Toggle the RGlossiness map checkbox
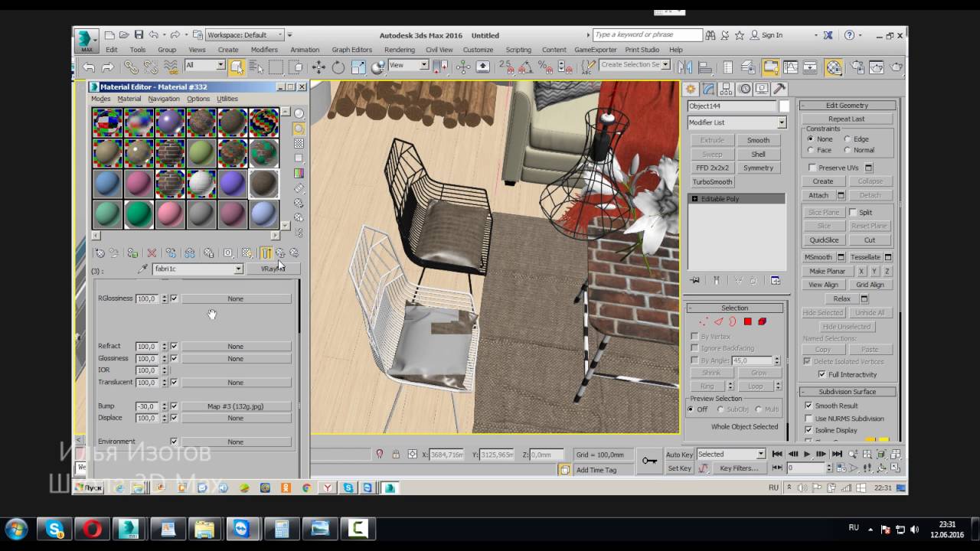Image resolution: width=980 pixels, height=551 pixels. pos(174,298)
